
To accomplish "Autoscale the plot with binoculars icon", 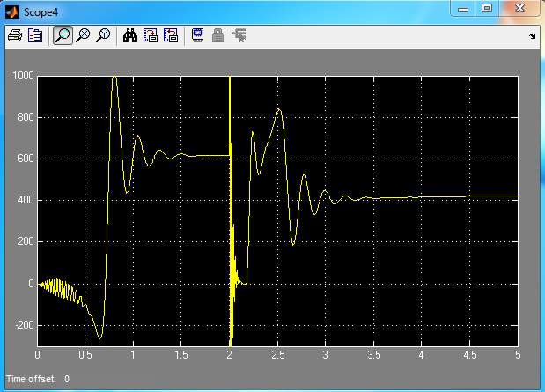I will 130,36.
